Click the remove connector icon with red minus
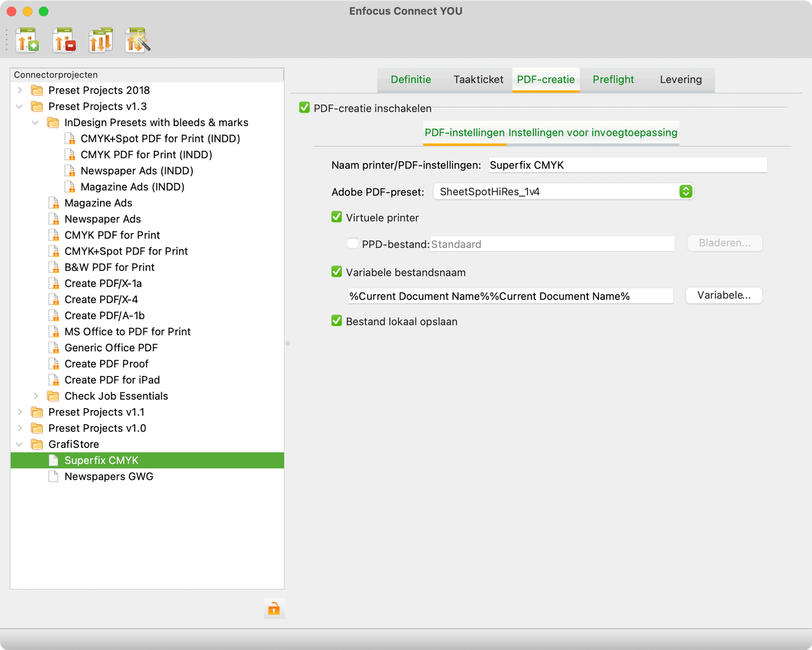The height and width of the screenshot is (650, 812). pos(64,41)
